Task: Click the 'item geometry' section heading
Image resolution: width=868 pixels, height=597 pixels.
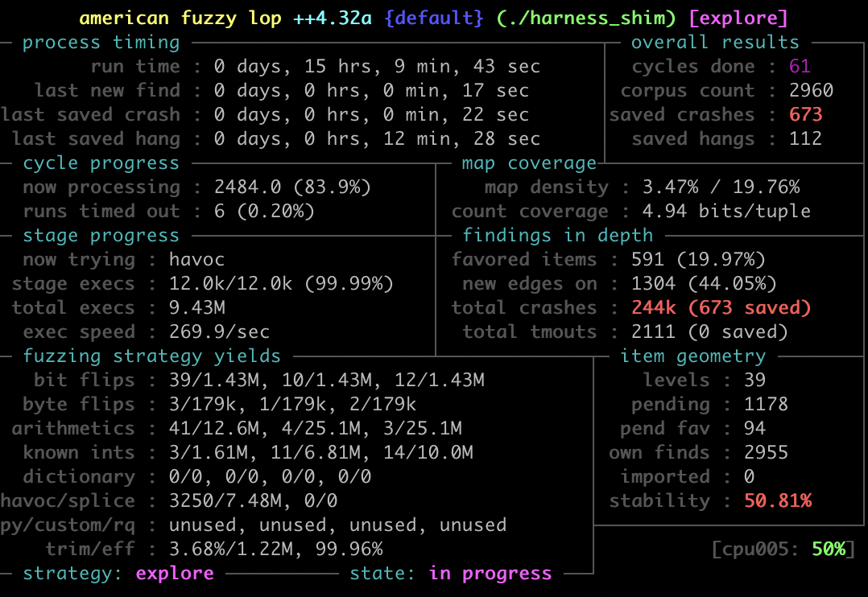Action: (692, 356)
